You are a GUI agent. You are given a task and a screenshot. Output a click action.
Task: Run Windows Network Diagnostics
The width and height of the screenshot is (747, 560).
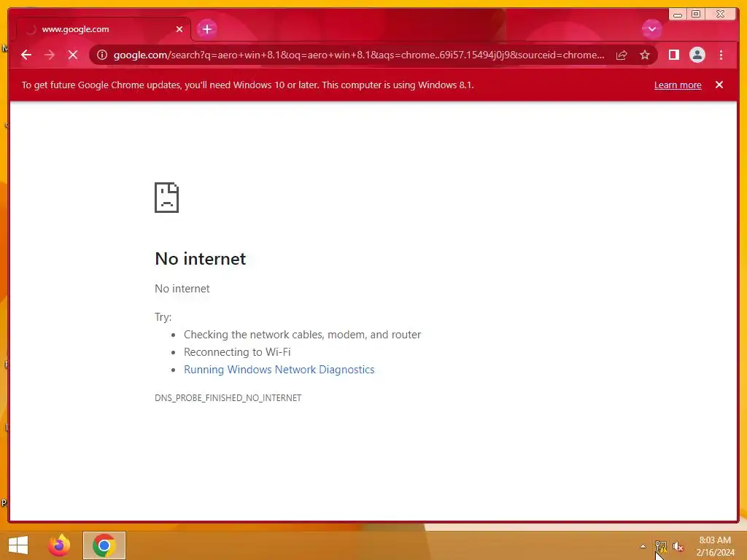(x=279, y=370)
